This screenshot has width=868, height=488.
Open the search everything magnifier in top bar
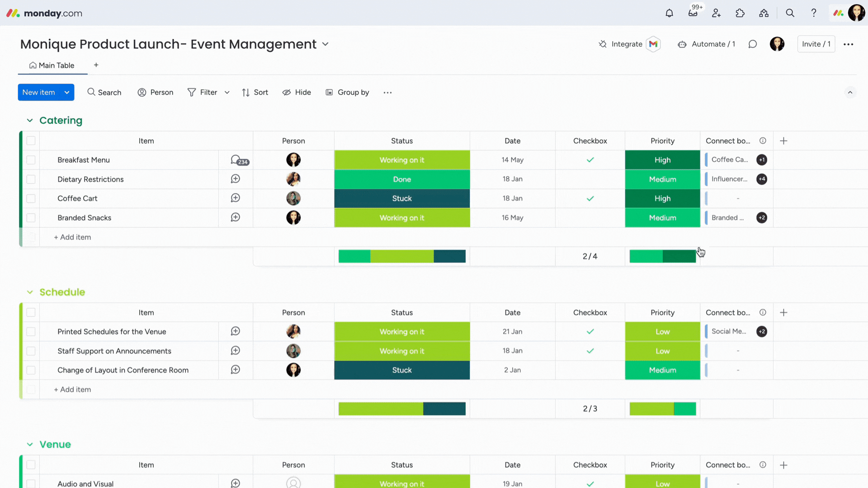(790, 13)
